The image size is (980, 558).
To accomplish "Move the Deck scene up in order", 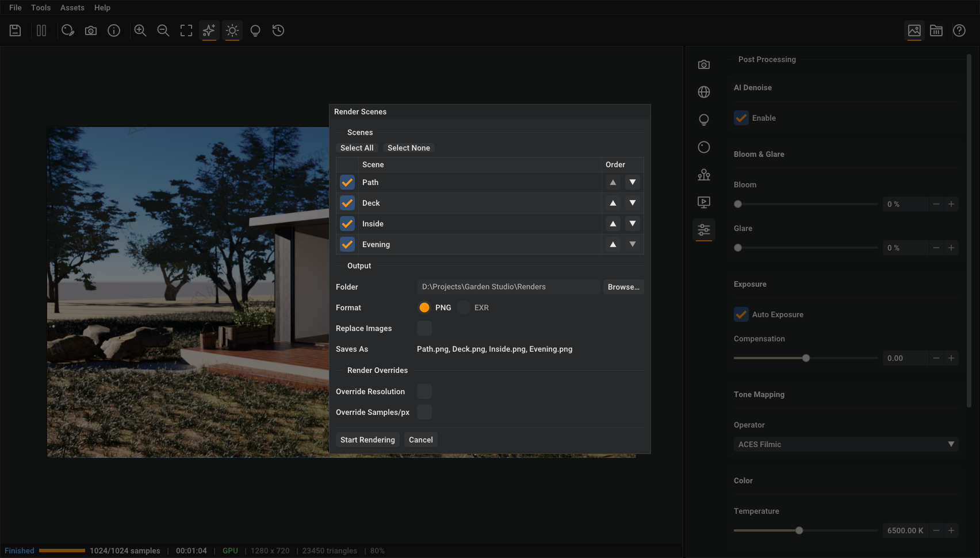I will [x=613, y=203].
